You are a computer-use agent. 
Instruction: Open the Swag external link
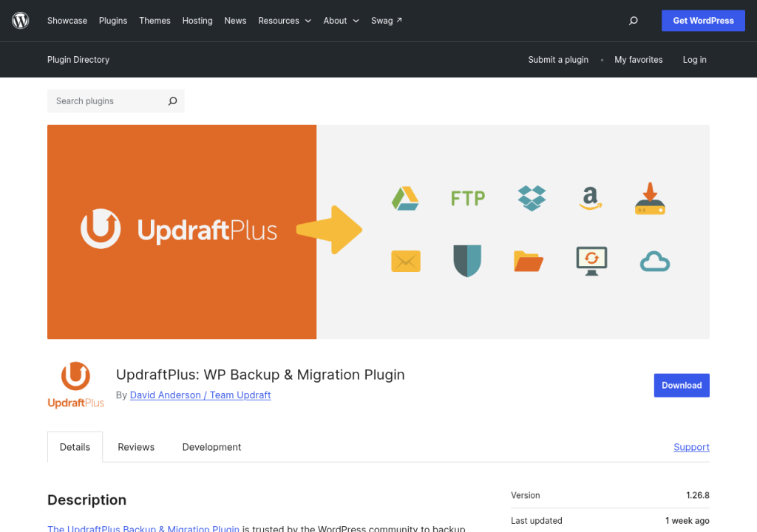[386, 21]
